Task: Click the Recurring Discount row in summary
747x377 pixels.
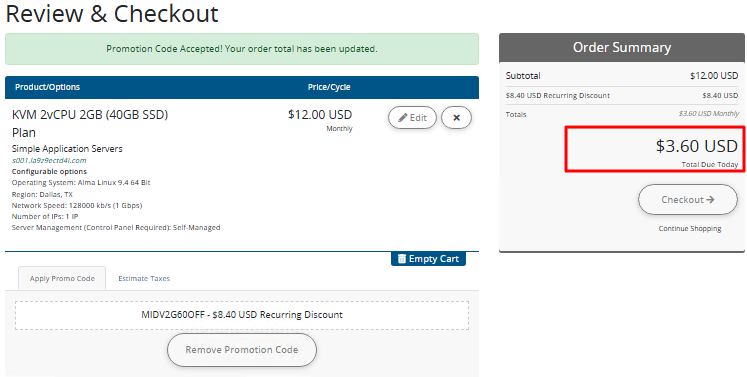Action: click(x=622, y=95)
